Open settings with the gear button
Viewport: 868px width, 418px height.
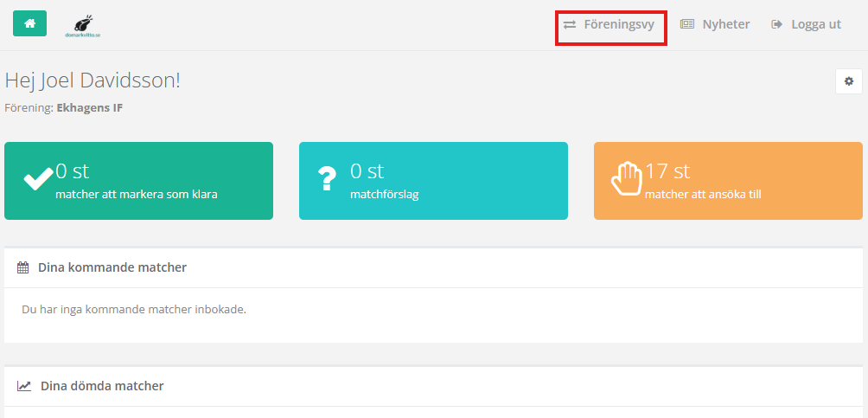(849, 81)
